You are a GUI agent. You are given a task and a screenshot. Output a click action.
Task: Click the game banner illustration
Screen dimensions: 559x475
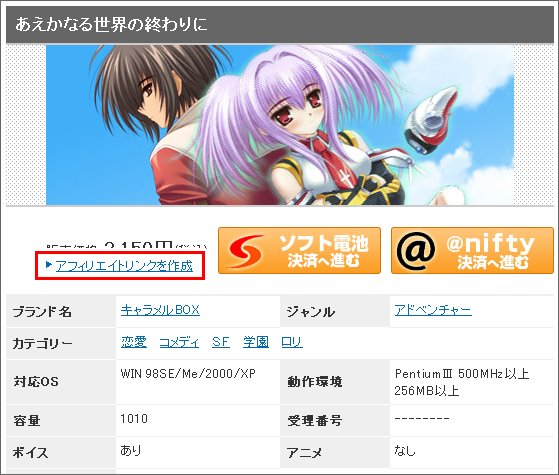(x=280, y=125)
